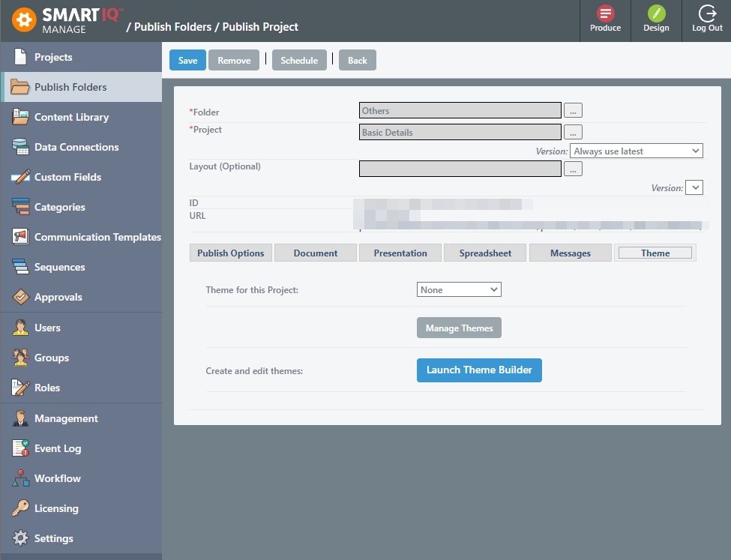The height and width of the screenshot is (560, 731).
Task: Click the Users person icon
Action: (x=20, y=328)
